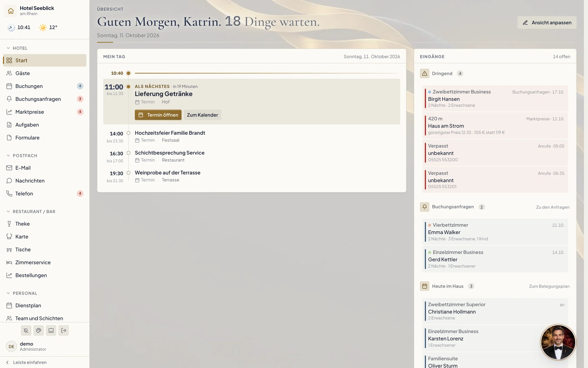Open Aufgaben in the sidebar
588x368 pixels.
tap(45, 125)
